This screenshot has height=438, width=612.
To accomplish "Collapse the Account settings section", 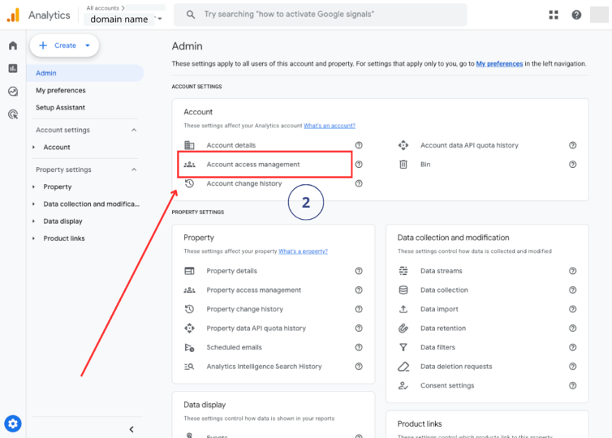I will tap(134, 130).
